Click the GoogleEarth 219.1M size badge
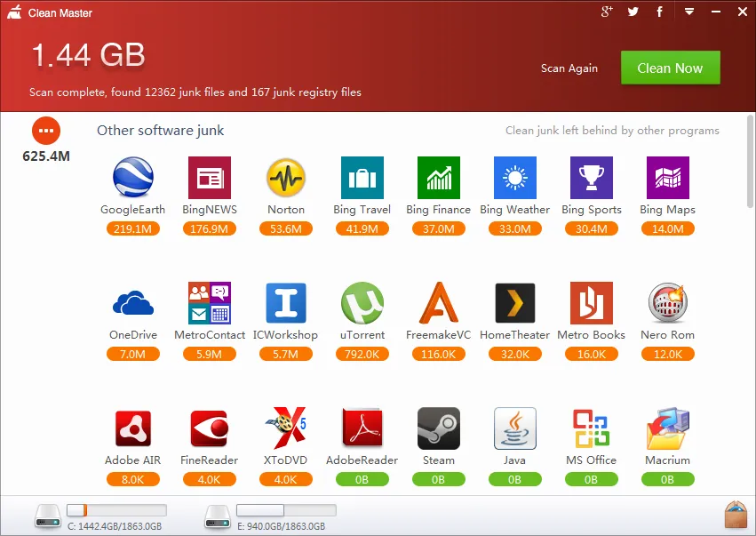This screenshot has width=756, height=536. click(x=133, y=228)
